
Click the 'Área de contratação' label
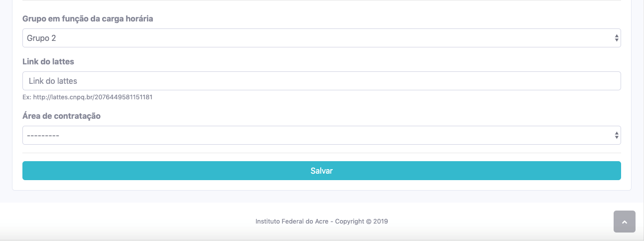coord(61,116)
